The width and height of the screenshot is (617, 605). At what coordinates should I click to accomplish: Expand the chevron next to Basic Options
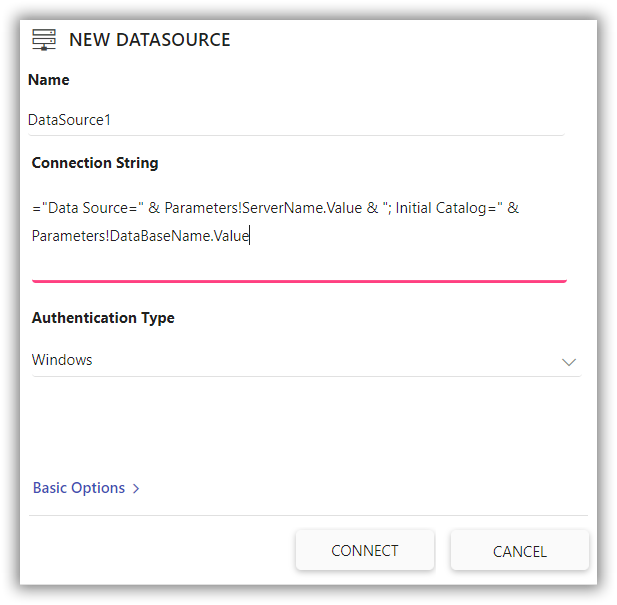click(x=136, y=489)
